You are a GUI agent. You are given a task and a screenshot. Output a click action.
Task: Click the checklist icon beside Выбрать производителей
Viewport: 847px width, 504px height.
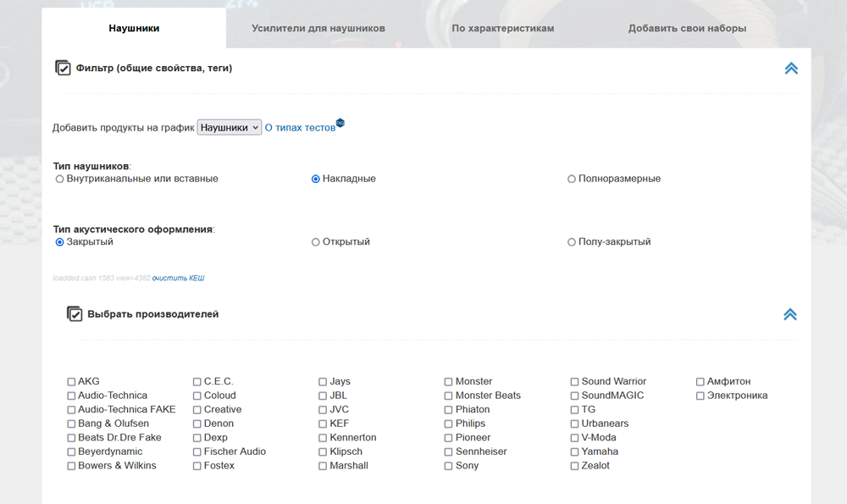coord(75,314)
